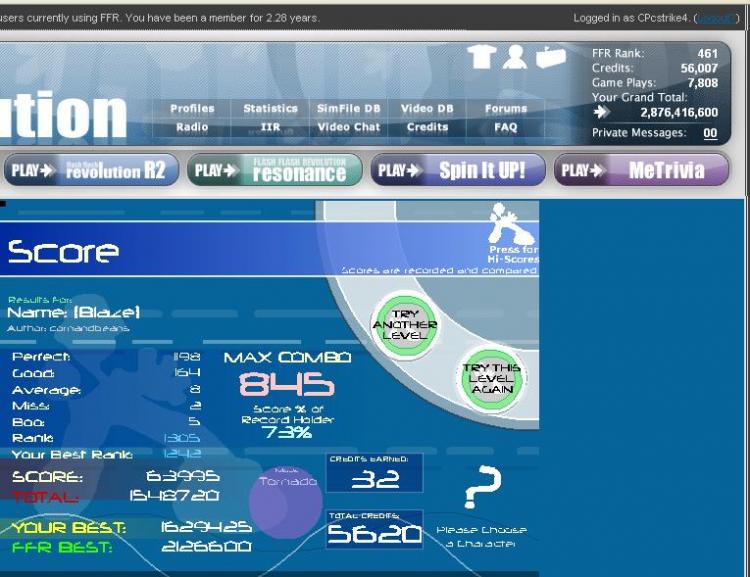Open the Profiles menu item
750x577 pixels.
(x=192, y=109)
